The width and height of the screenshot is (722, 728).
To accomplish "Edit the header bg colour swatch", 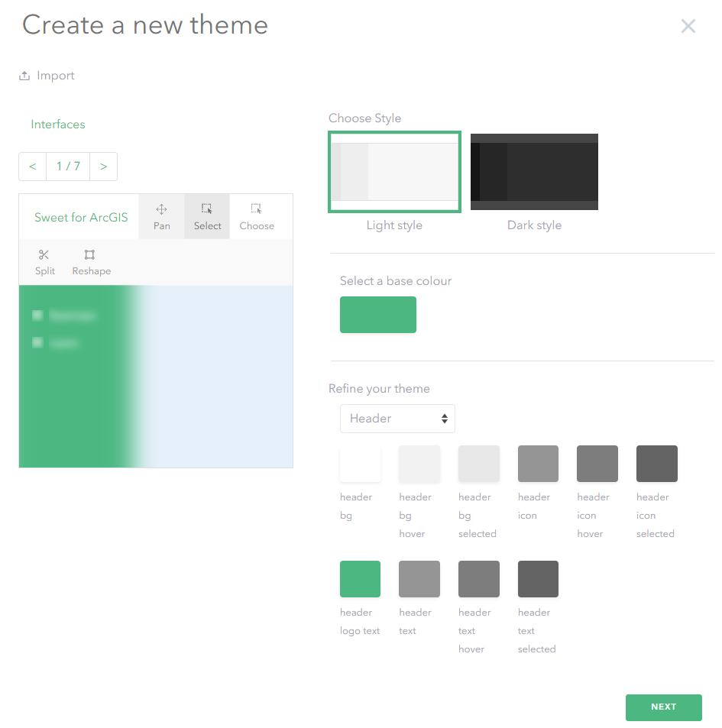I will pyautogui.click(x=360, y=464).
